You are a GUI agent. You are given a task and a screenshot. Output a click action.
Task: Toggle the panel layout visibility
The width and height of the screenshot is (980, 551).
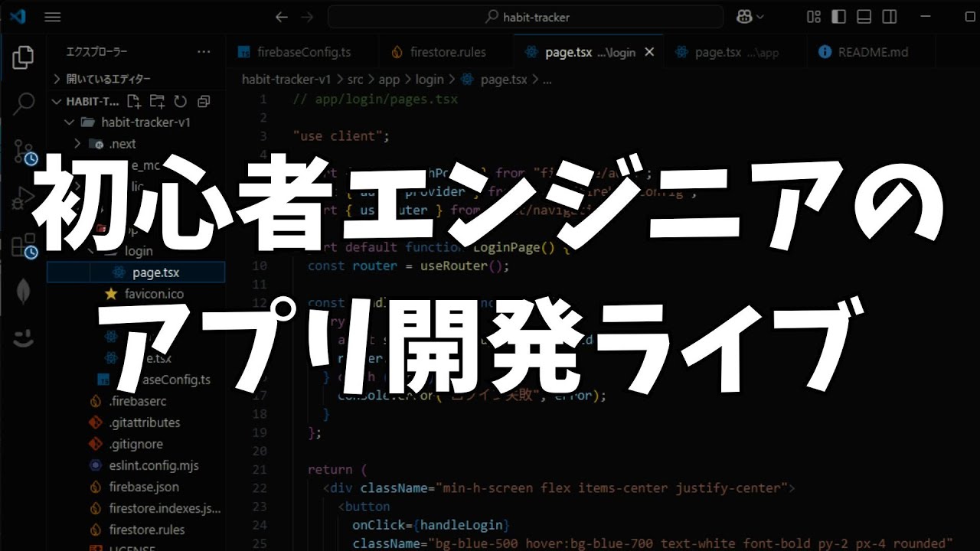pos(863,16)
